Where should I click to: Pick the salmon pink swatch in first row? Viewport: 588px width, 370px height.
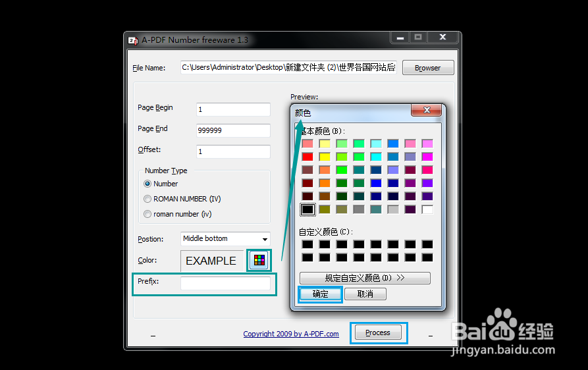pos(307,144)
